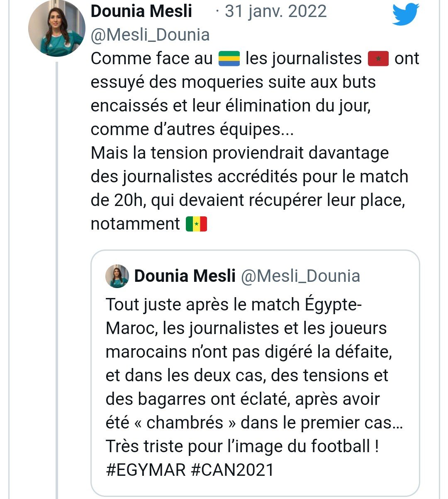The width and height of the screenshot is (448, 499).
Task: Open Dounia Mesli's name in main tweet header
Action: 141,11
